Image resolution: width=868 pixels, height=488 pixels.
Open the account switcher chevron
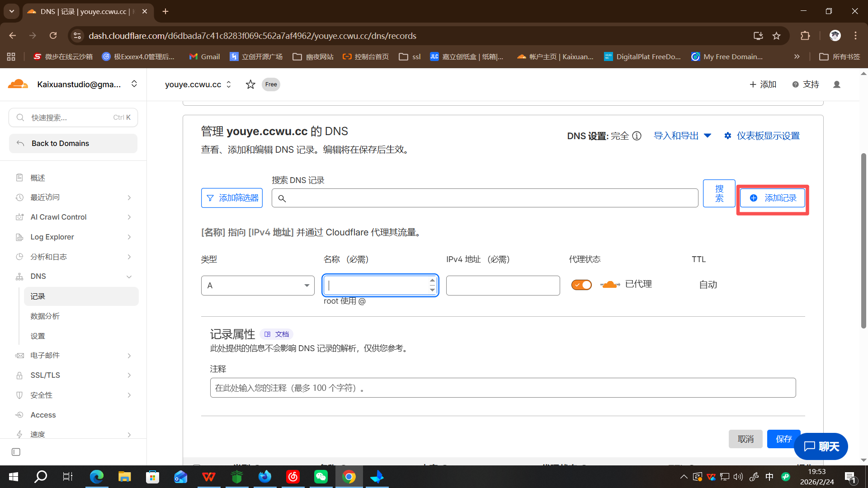(x=134, y=84)
